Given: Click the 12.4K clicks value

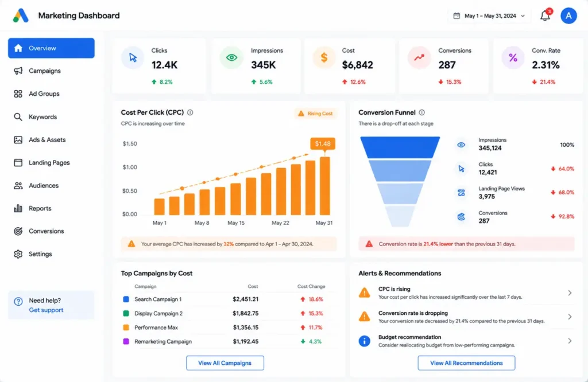Looking at the screenshot, I should (164, 65).
